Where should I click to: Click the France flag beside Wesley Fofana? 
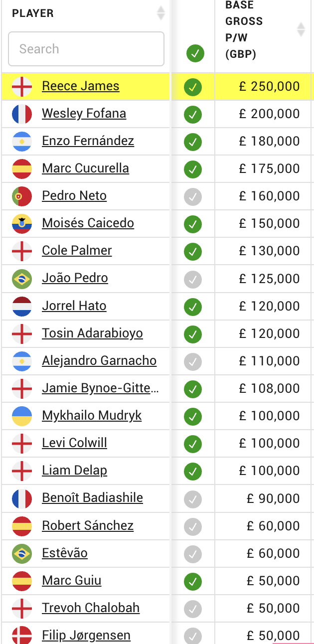point(22,114)
